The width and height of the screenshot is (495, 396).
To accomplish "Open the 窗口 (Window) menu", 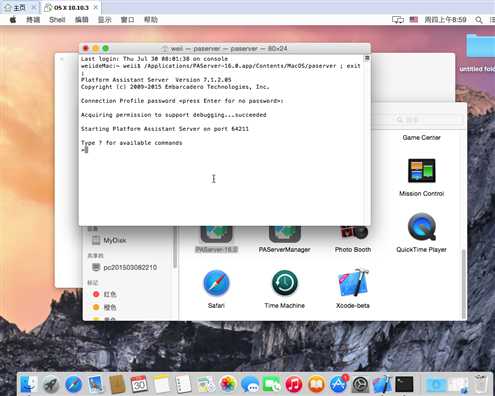I will [127, 20].
